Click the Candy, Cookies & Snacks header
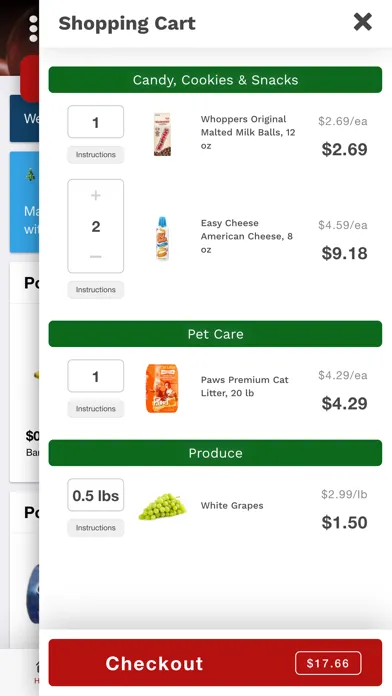The height and width of the screenshot is (696, 392). point(215,80)
